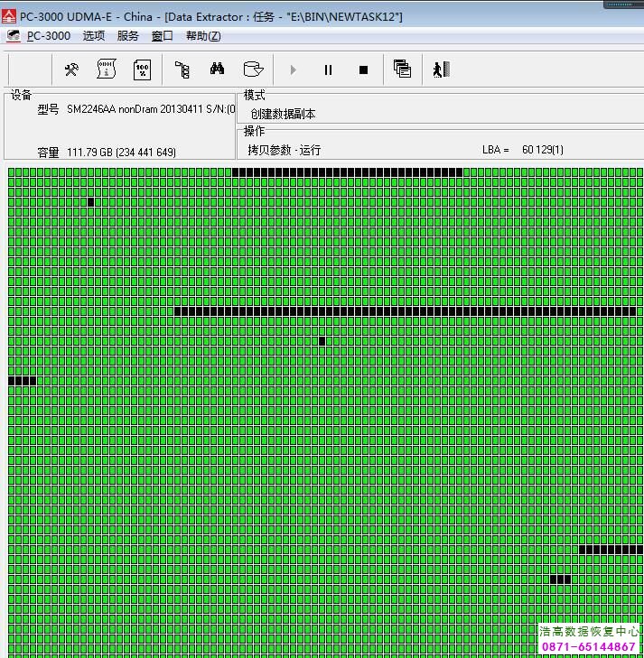Click the 0871-65144867 phone number watermark
Screen dimensions: 644x658
(x=589, y=647)
